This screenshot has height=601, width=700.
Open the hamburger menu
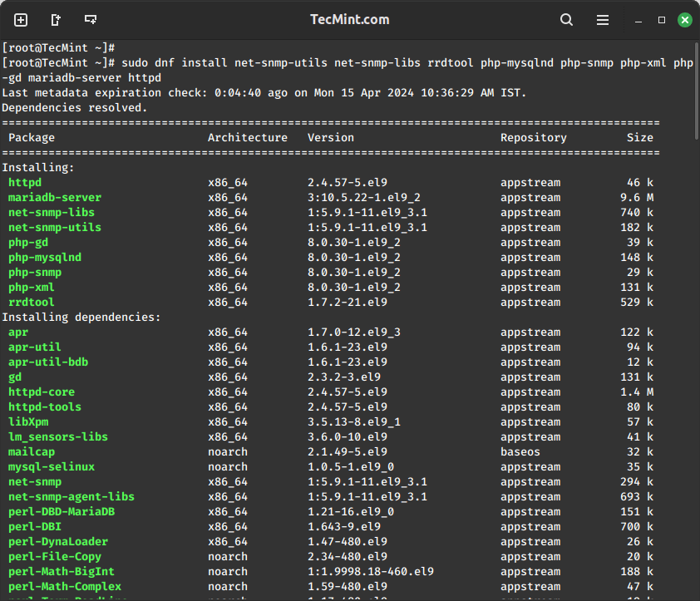(603, 20)
